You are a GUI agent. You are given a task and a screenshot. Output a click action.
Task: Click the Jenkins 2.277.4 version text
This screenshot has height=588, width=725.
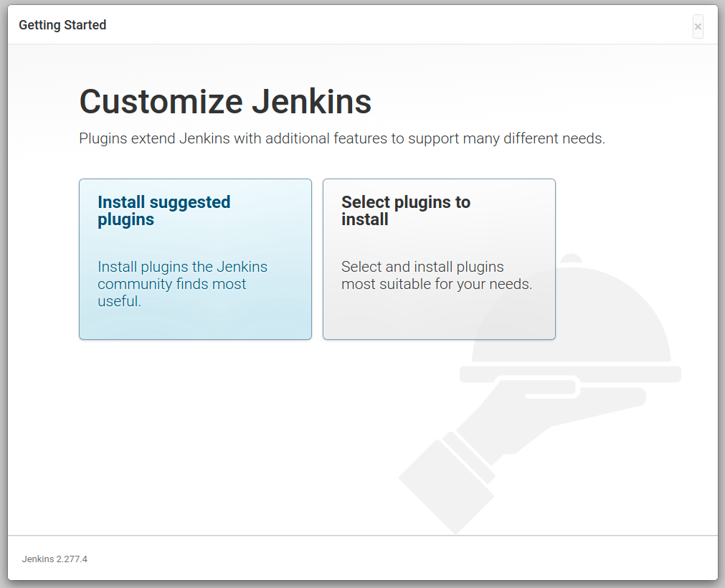click(x=55, y=559)
